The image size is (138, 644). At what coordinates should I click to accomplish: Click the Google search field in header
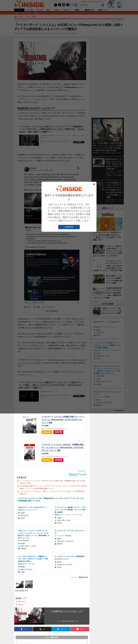(x=89, y=5)
